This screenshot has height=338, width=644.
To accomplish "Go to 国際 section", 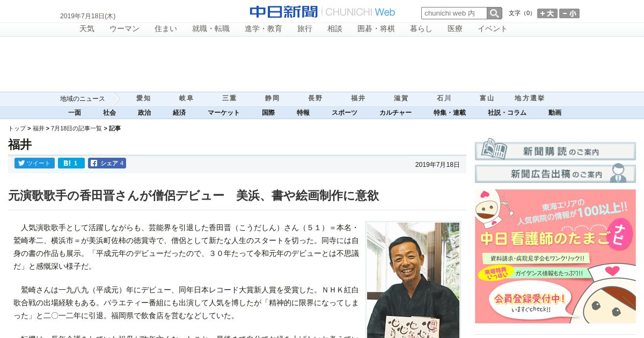I will tap(268, 113).
